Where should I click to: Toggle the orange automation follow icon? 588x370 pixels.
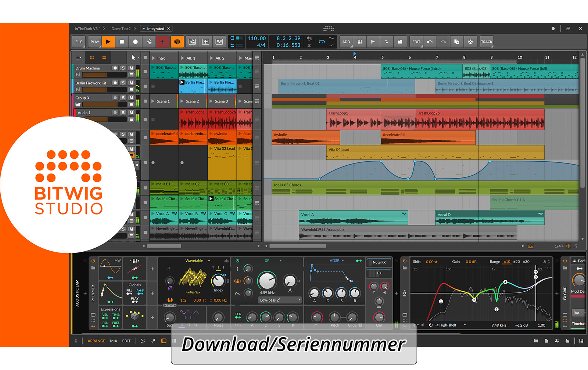pyautogui.click(x=530, y=246)
